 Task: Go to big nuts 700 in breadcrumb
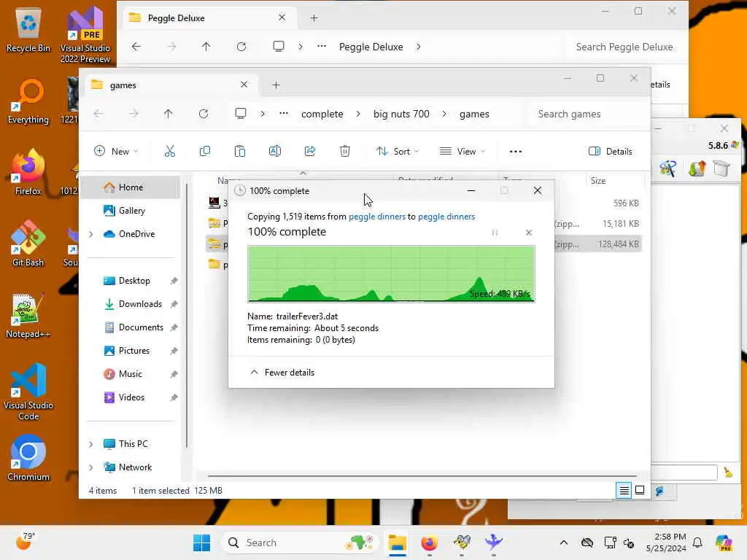click(401, 114)
